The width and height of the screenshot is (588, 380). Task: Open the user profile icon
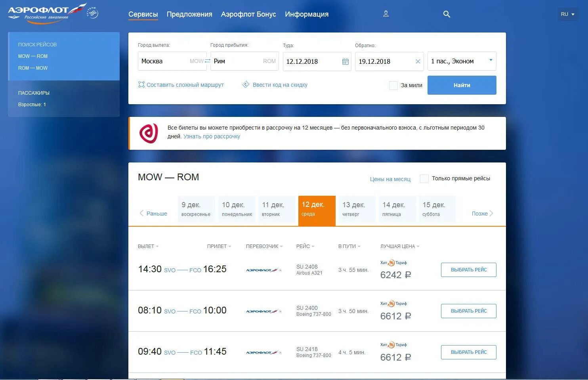(x=386, y=14)
